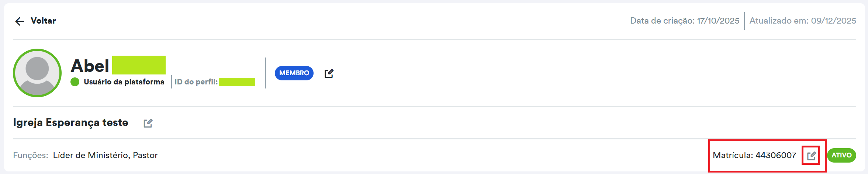
Task: Click the back arrow icon
Action: 20,21
